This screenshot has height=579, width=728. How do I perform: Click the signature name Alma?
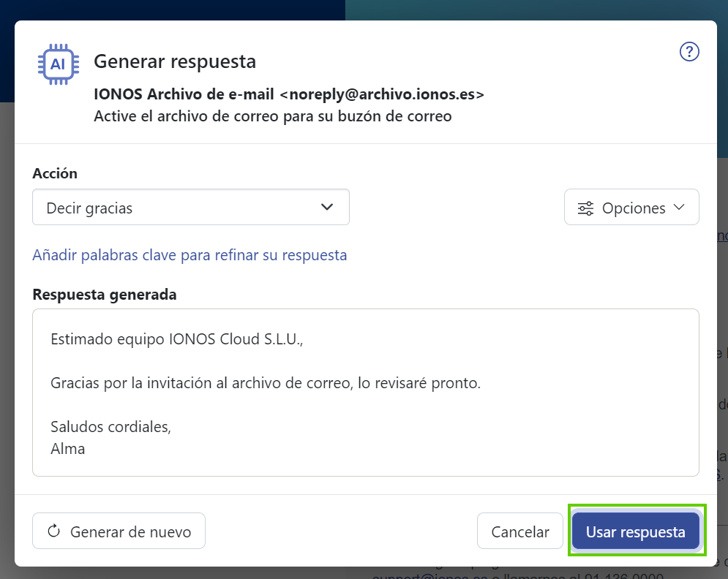pos(68,449)
